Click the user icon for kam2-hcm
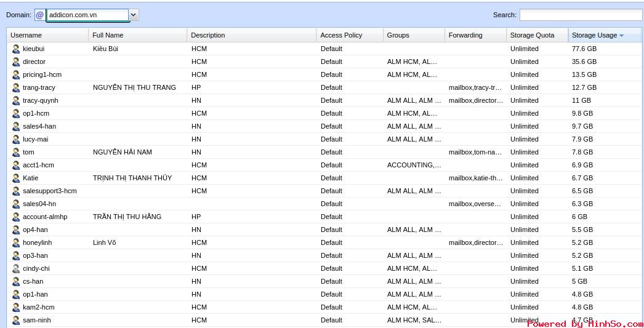 click(x=15, y=308)
